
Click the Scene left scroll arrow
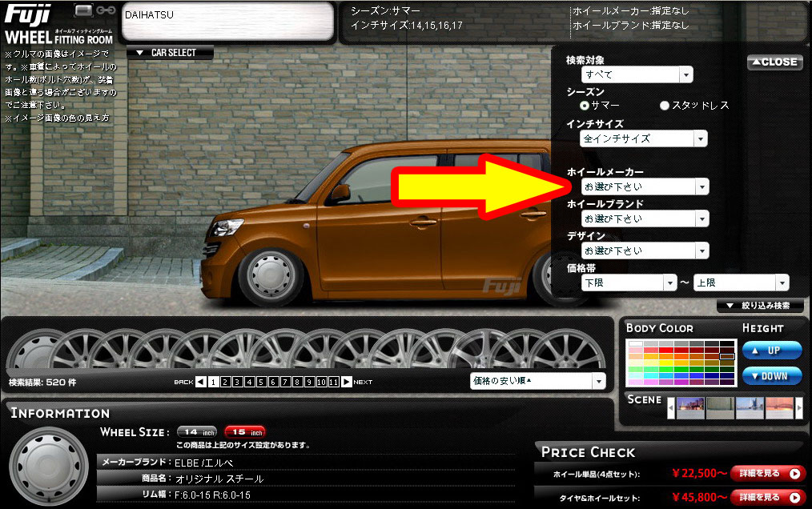[671, 408]
